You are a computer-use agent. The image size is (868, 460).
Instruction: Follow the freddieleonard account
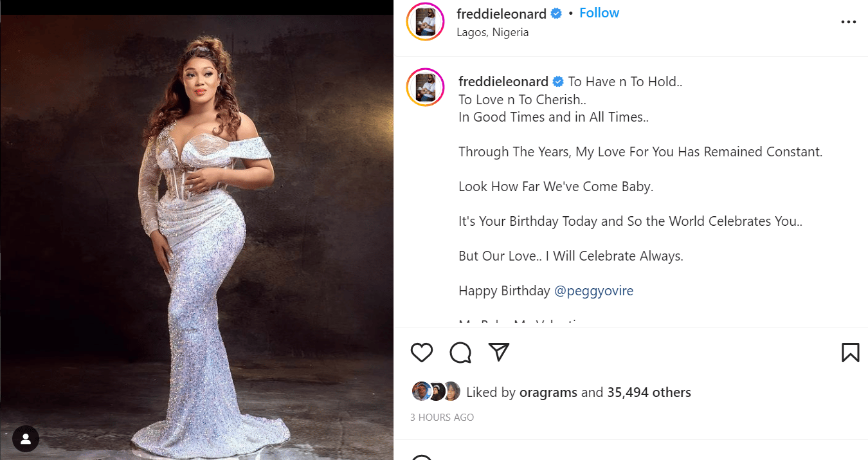coord(599,13)
